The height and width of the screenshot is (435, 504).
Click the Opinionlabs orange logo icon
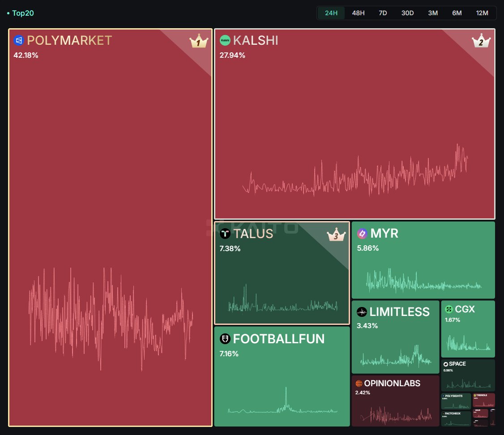359,383
